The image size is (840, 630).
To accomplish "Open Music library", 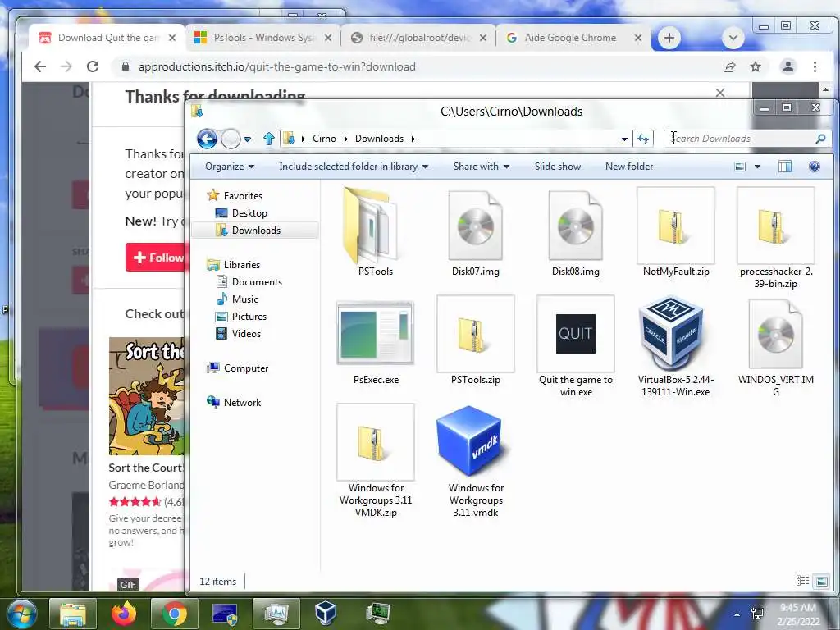I will (244, 299).
